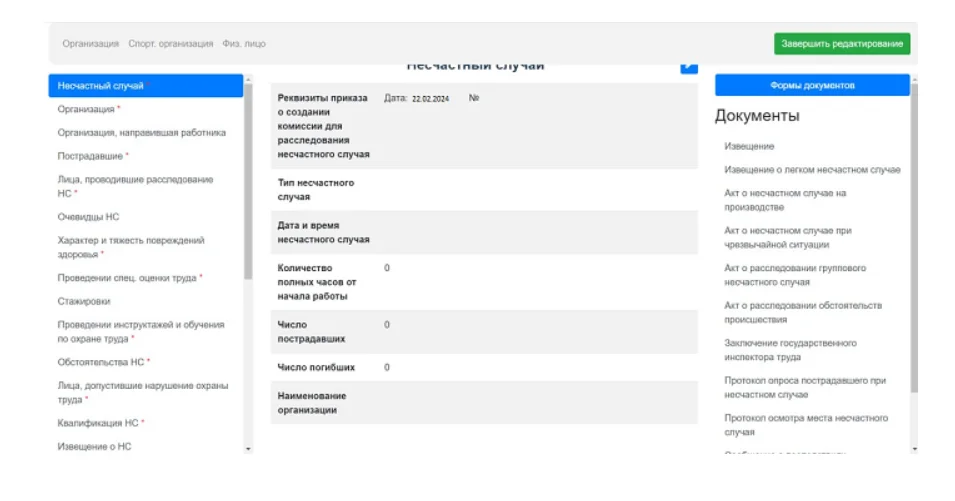The image size is (955, 501).
Task: Click the № order number field
Action: click(x=474, y=98)
